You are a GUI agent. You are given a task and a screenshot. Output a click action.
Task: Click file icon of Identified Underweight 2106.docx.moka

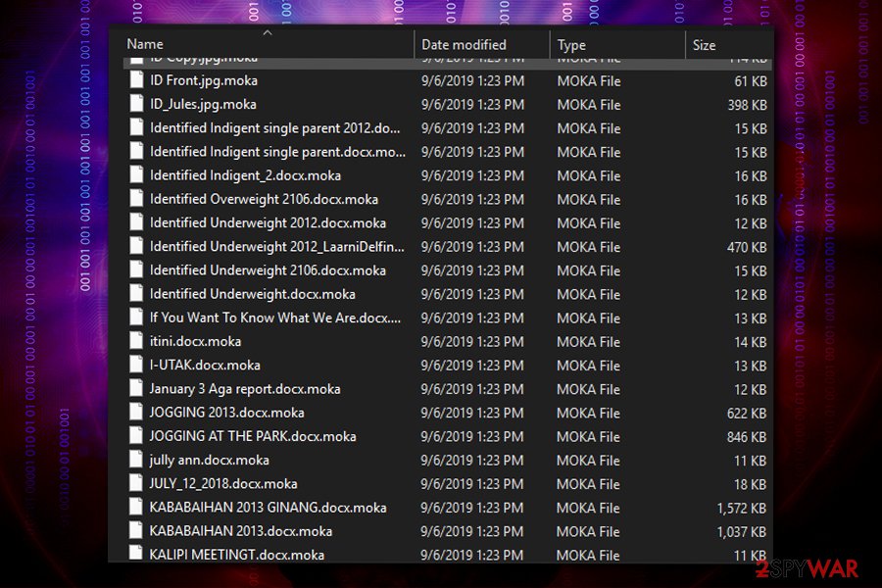[136, 269]
